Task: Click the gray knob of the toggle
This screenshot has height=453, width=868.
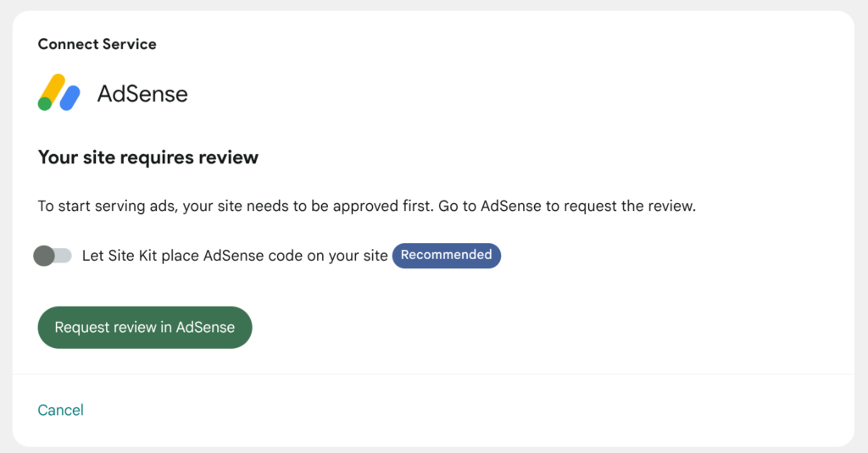Action: point(44,255)
